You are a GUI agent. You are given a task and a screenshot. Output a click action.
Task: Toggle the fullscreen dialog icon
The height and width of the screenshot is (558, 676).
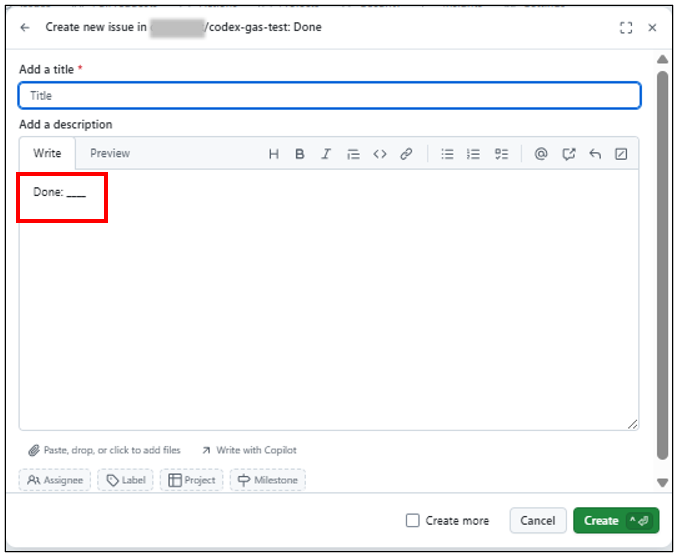626,28
